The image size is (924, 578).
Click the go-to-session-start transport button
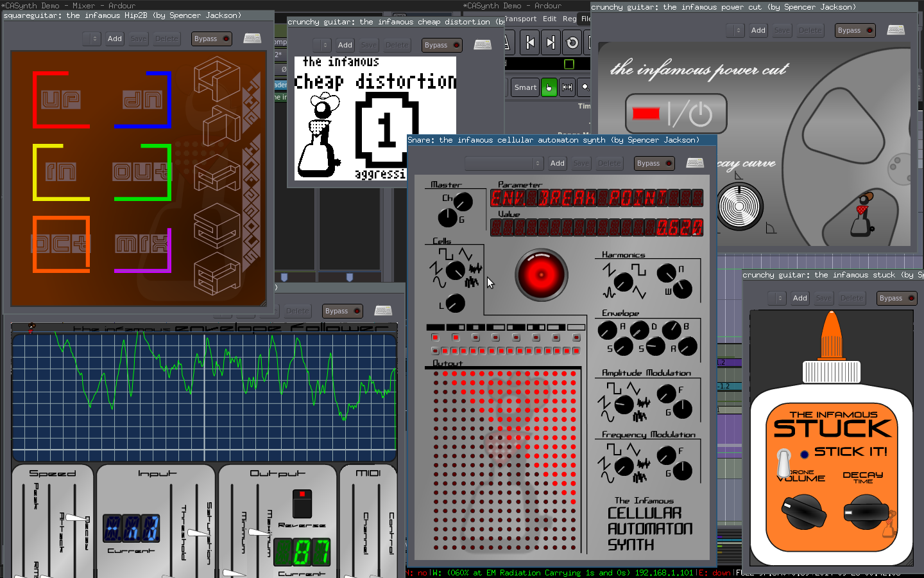click(530, 43)
